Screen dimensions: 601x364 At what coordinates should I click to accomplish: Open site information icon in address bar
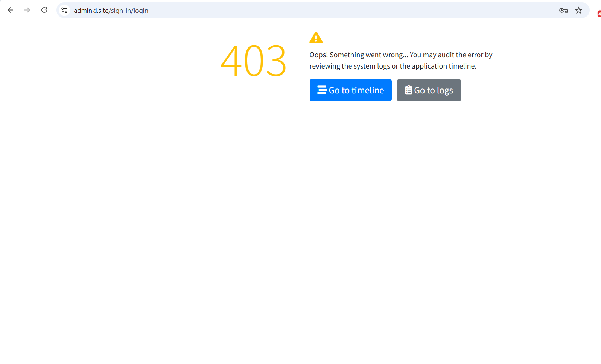coord(64,10)
